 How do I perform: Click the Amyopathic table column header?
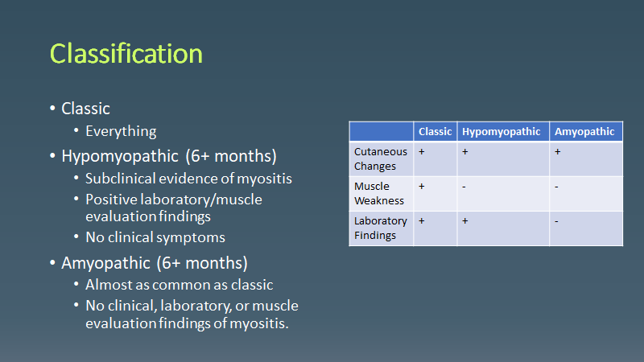(x=584, y=132)
